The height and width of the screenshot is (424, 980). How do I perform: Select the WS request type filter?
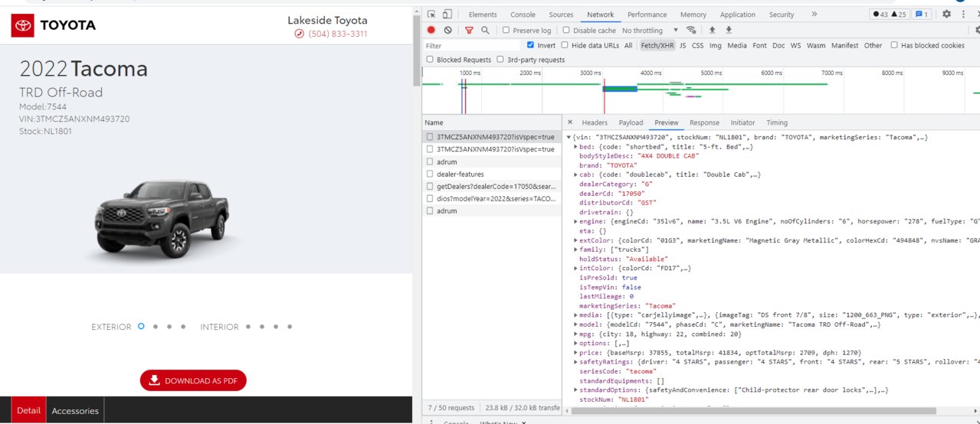click(x=796, y=46)
